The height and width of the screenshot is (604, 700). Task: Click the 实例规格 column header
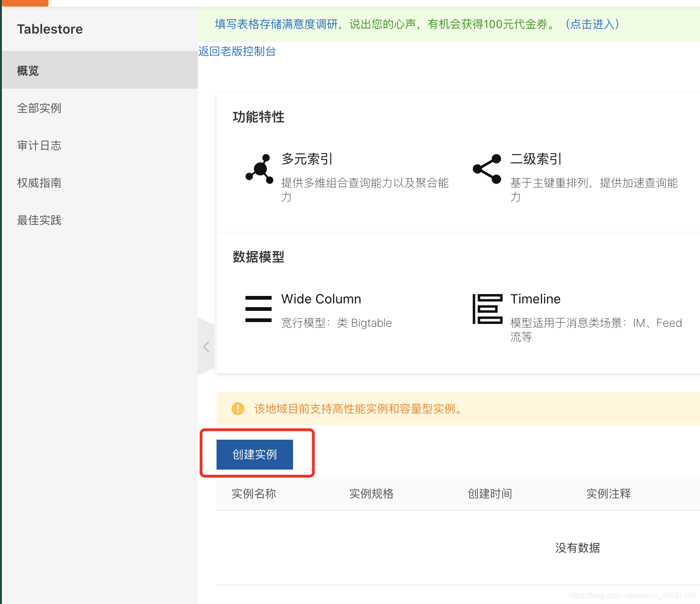[371, 493]
